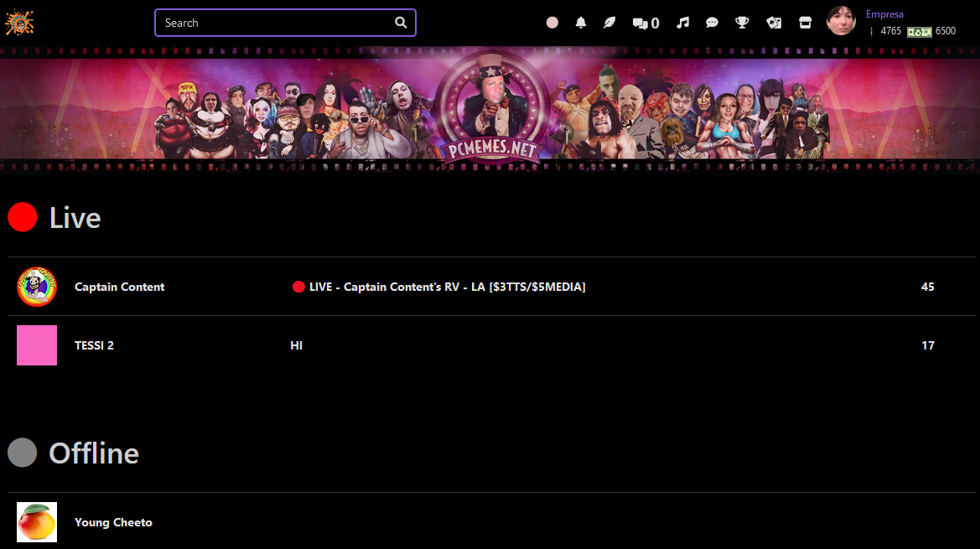Viewport: 980px width, 549px height.
Task: Click the PCMEMES.NET banner image
Action: pyautogui.click(x=490, y=109)
